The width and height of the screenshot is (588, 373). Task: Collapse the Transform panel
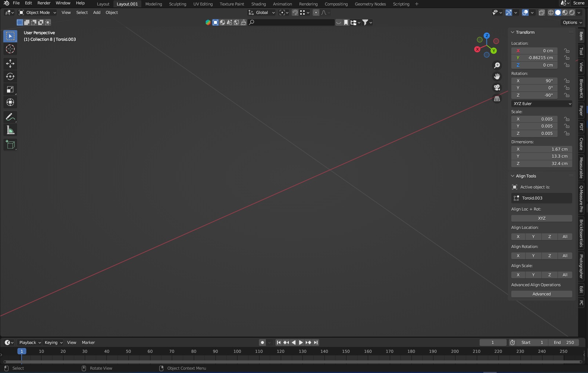[512, 32]
